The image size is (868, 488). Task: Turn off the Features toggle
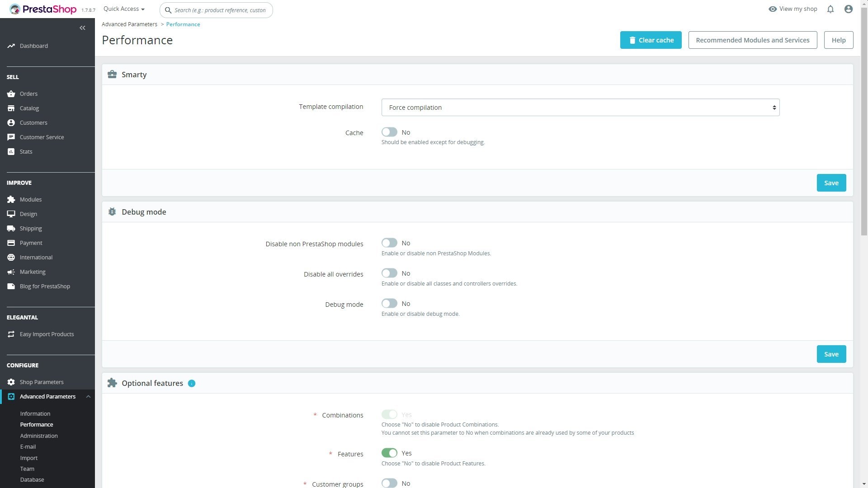click(389, 453)
